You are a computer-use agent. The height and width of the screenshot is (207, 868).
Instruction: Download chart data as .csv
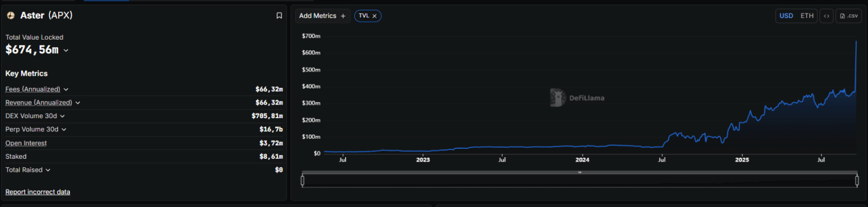(x=848, y=16)
